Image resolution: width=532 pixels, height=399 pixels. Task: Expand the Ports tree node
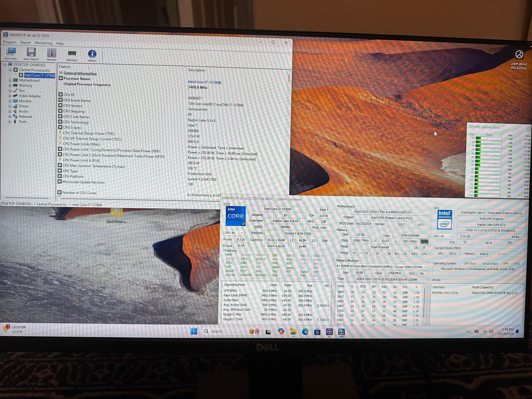[10, 122]
